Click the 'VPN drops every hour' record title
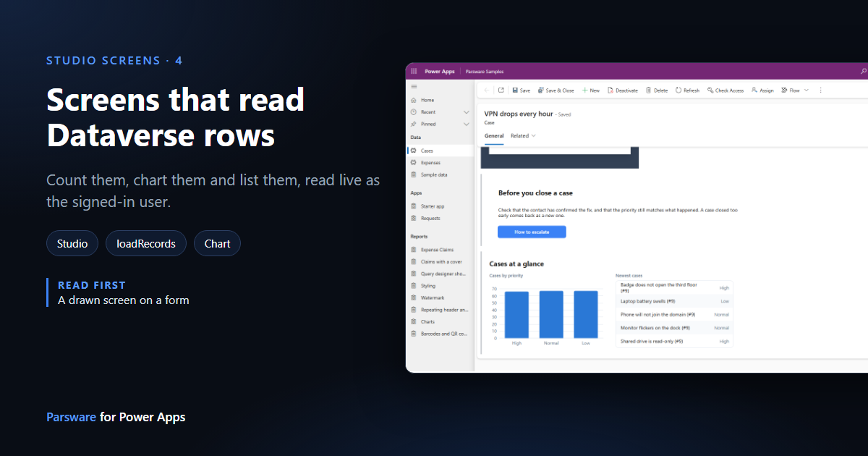 tap(519, 114)
